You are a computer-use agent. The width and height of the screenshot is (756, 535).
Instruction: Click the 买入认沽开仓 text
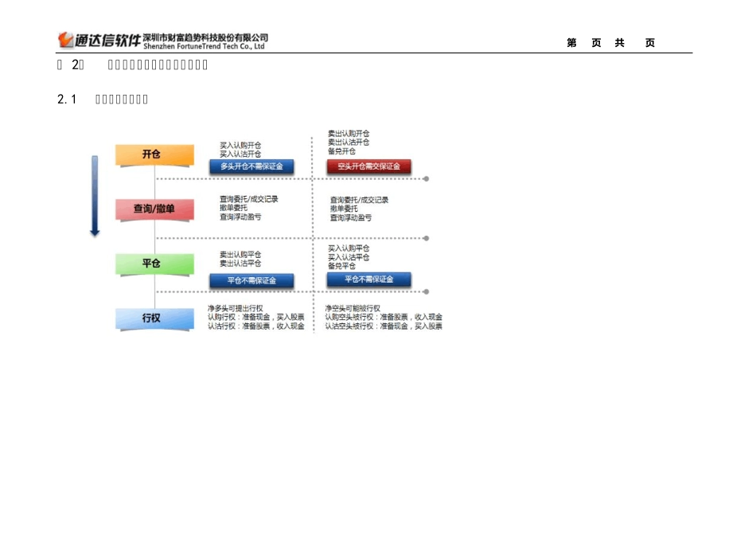240,154
